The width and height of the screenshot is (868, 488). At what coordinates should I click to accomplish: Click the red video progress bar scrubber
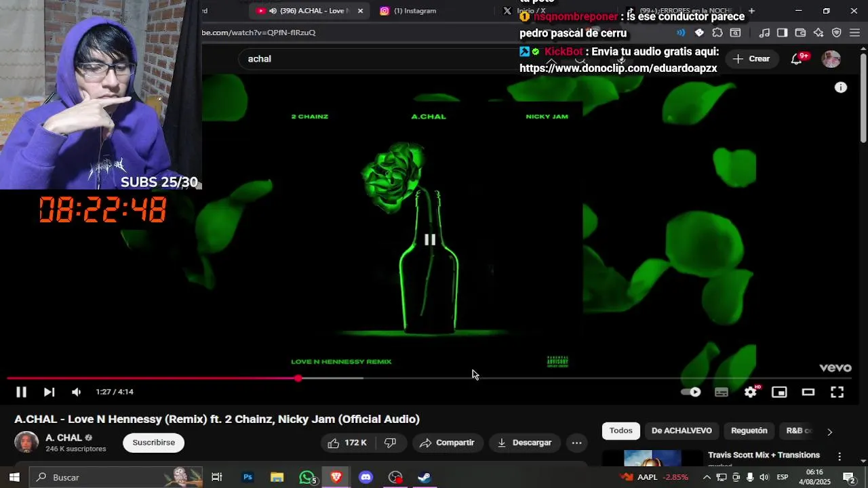[x=298, y=378]
